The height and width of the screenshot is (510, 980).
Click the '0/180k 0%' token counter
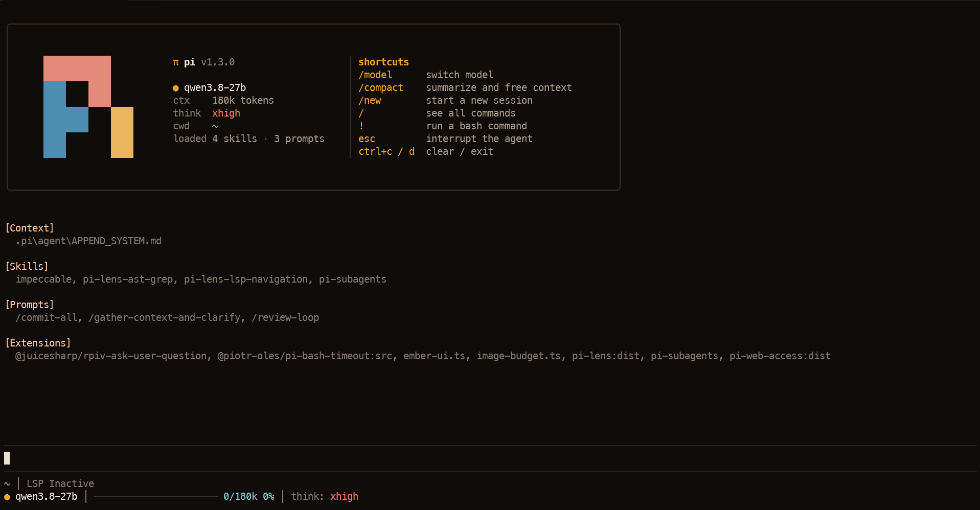coord(248,497)
